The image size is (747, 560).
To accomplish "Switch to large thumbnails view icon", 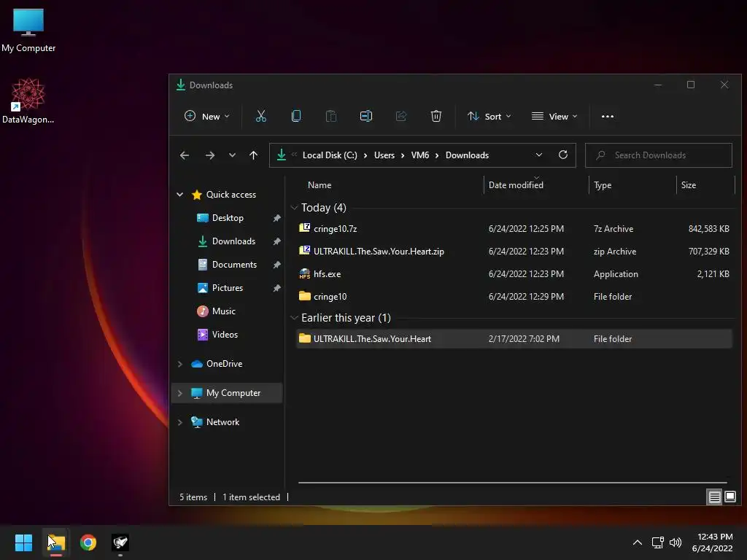I will click(x=730, y=497).
